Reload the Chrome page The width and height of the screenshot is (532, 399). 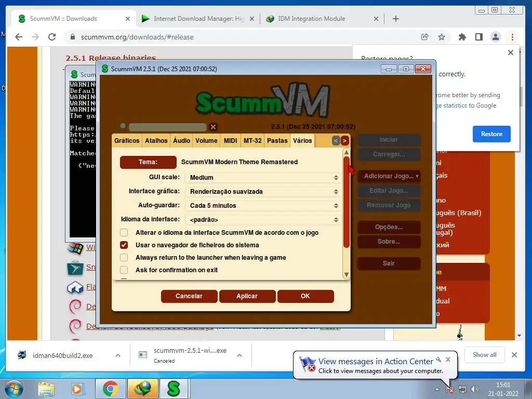click(x=52, y=37)
